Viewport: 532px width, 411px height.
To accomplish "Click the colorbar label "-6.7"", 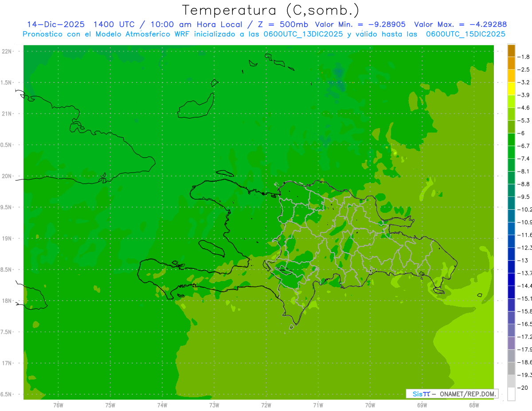I will [524, 146].
